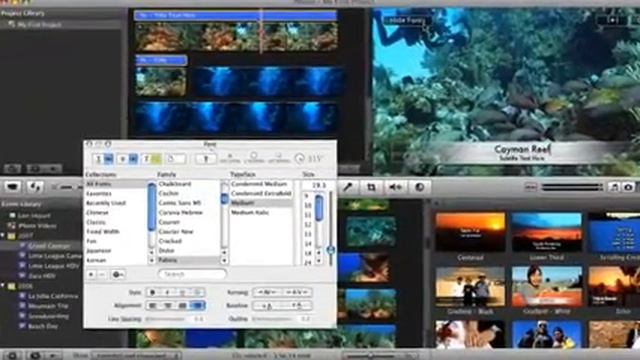Click the font Size value field

click(x=318, y=185)
